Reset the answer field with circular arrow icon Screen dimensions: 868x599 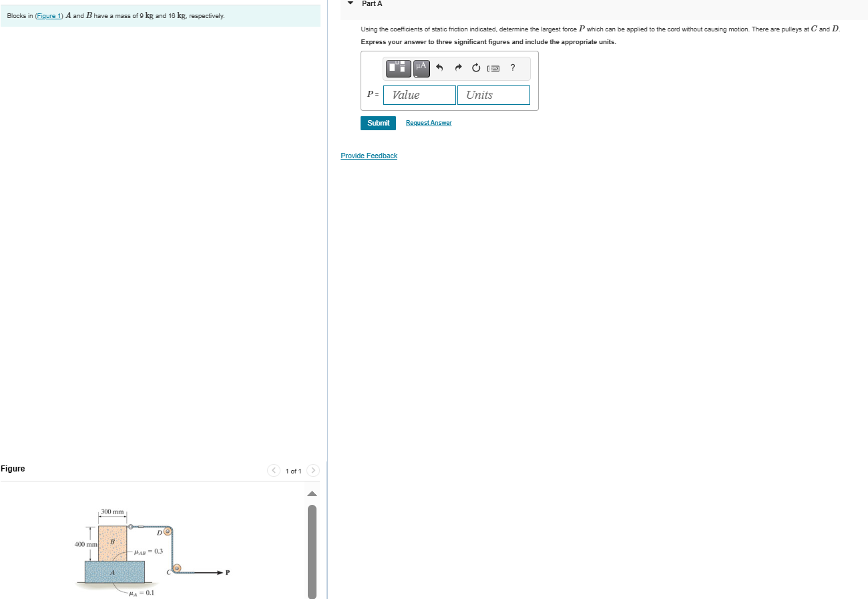click(x=475, y=67)
